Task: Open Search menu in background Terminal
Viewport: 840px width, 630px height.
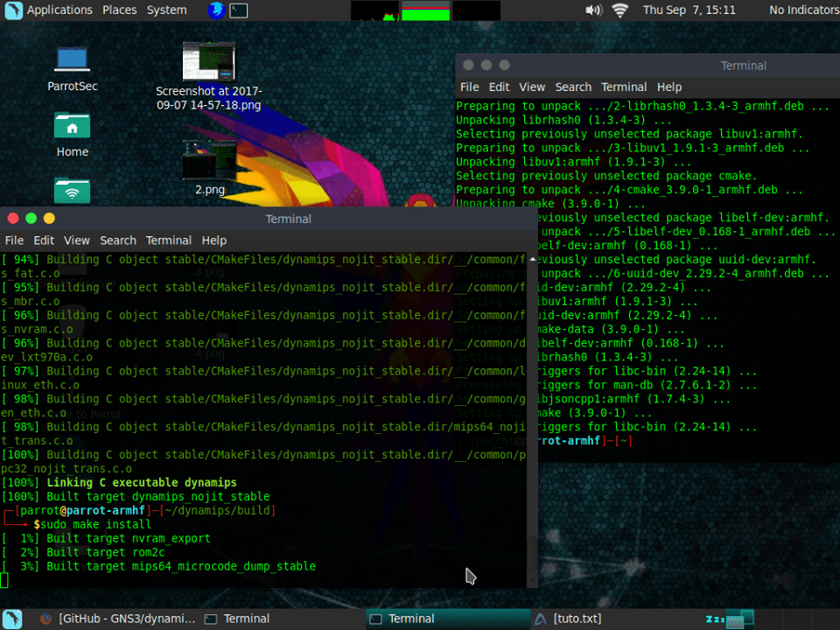Action: (x=573, y=87)
